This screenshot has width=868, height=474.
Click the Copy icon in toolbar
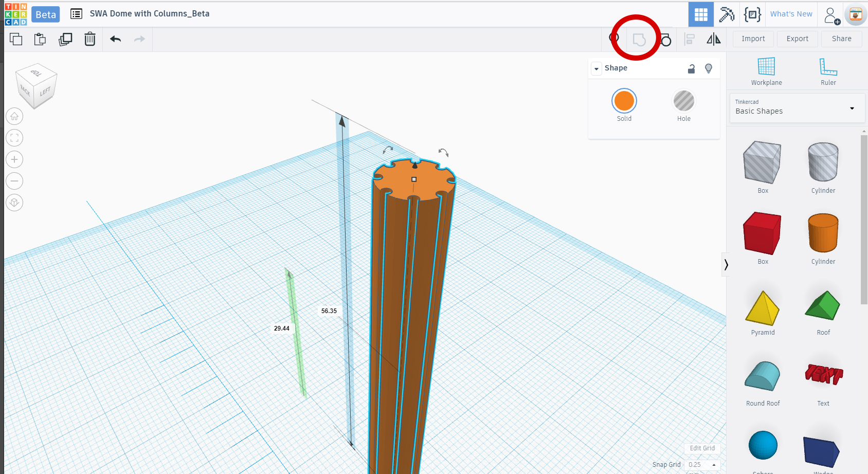point(16,39)
